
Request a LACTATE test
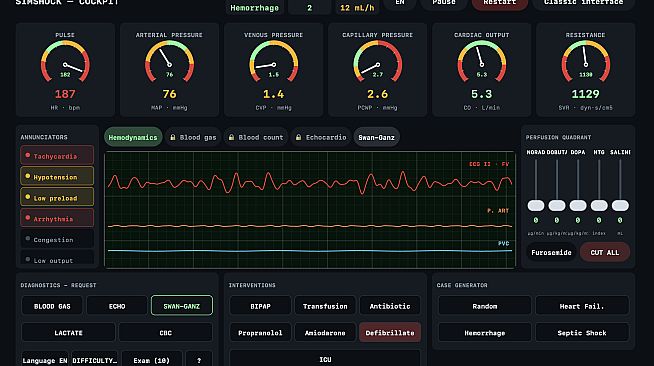click(x=68, y=333)
